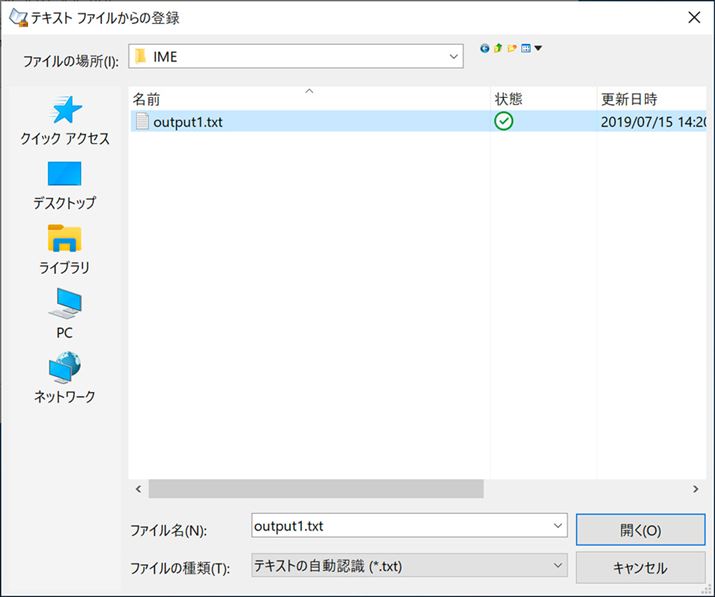Viewport: 715px width, 597px height.
Task: Click the キャンセル button
Action: [640, 568]
